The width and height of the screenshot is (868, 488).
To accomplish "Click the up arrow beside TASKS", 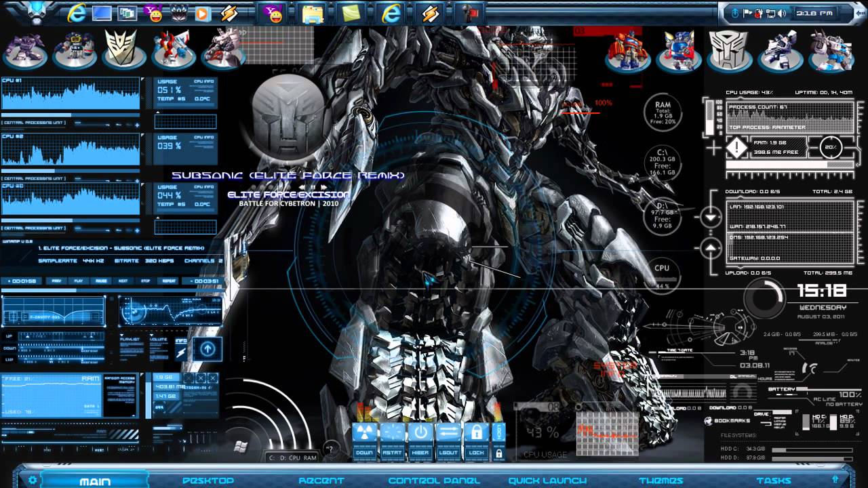I will (x=835, y=480).
